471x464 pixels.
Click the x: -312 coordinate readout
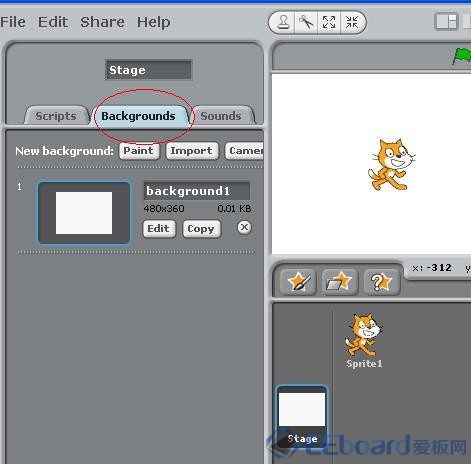tap(432, 268)
